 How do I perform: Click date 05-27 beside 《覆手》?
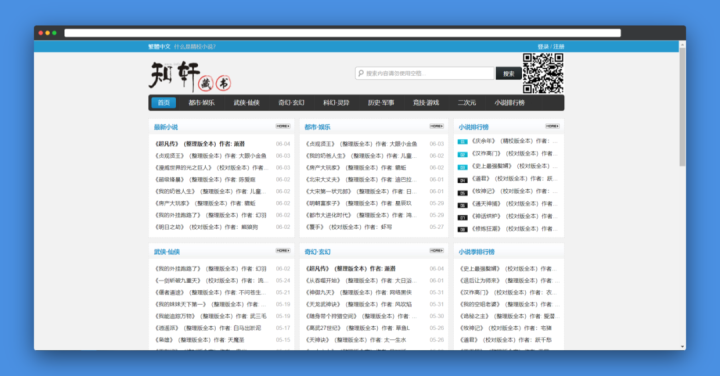tap(437, 227)
